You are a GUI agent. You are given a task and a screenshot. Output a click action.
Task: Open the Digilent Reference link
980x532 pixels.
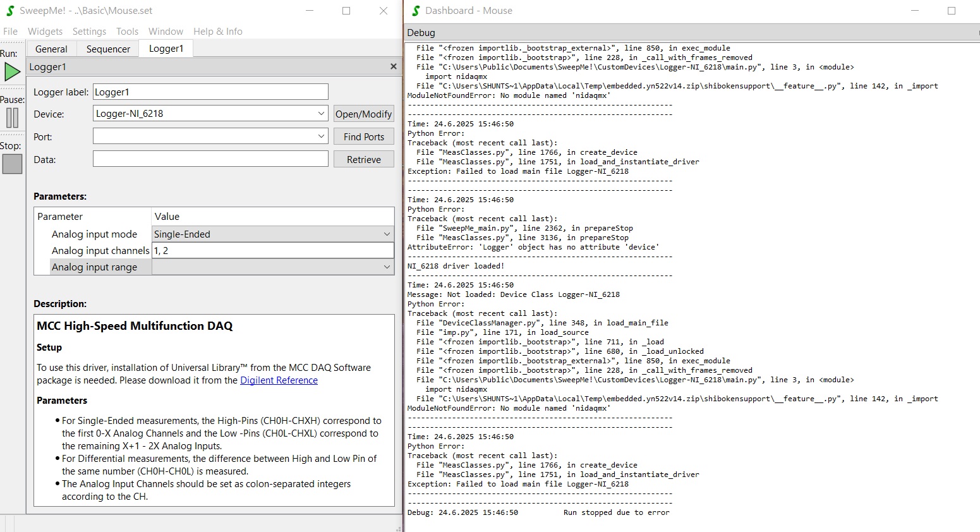coord(279,380)
